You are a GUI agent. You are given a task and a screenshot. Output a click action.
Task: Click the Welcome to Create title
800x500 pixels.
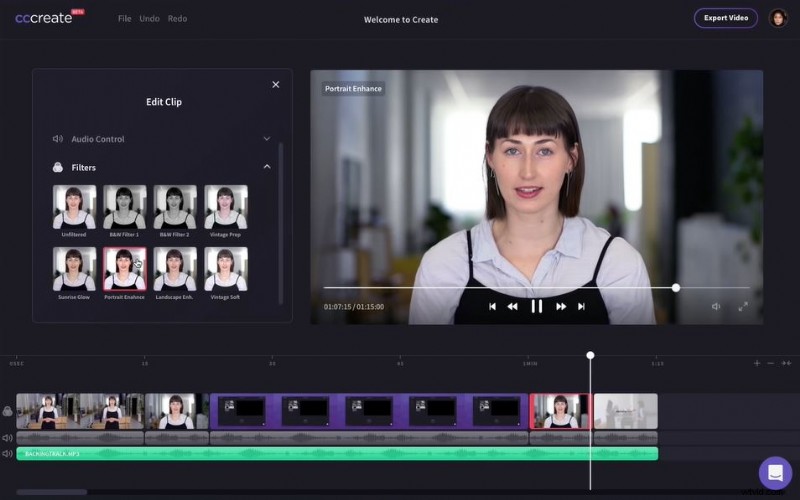tap(401, 19)
